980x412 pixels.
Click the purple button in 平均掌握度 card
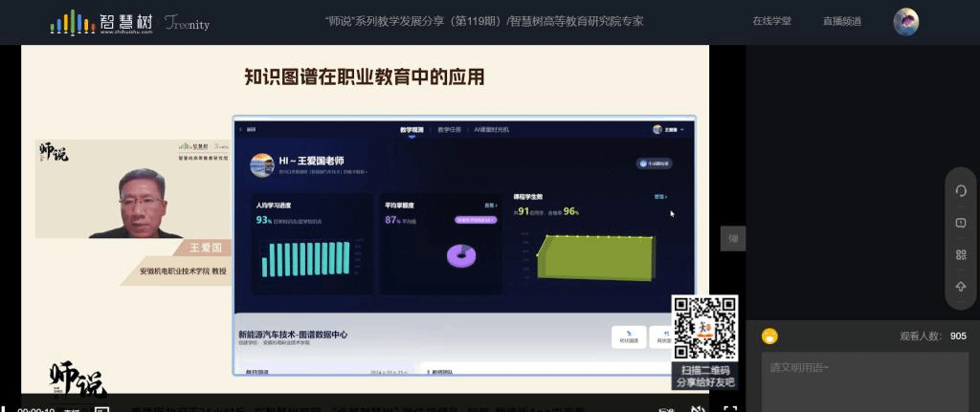coord(476,220)
